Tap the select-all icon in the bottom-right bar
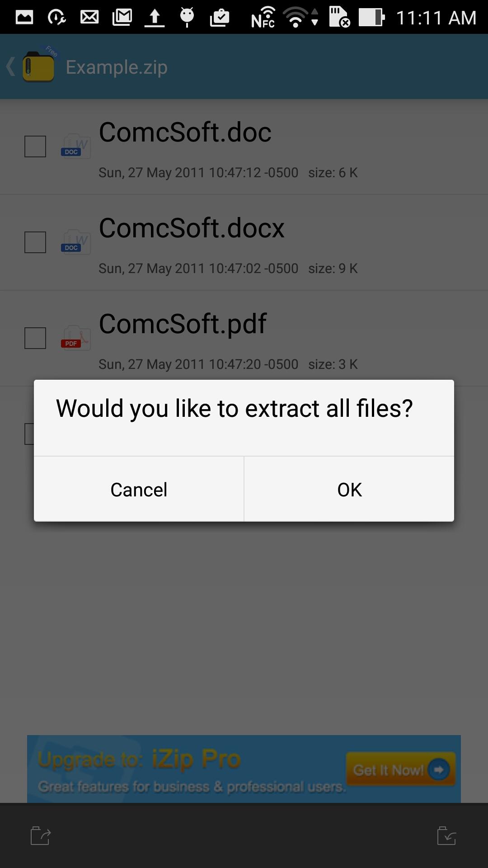 446,835
